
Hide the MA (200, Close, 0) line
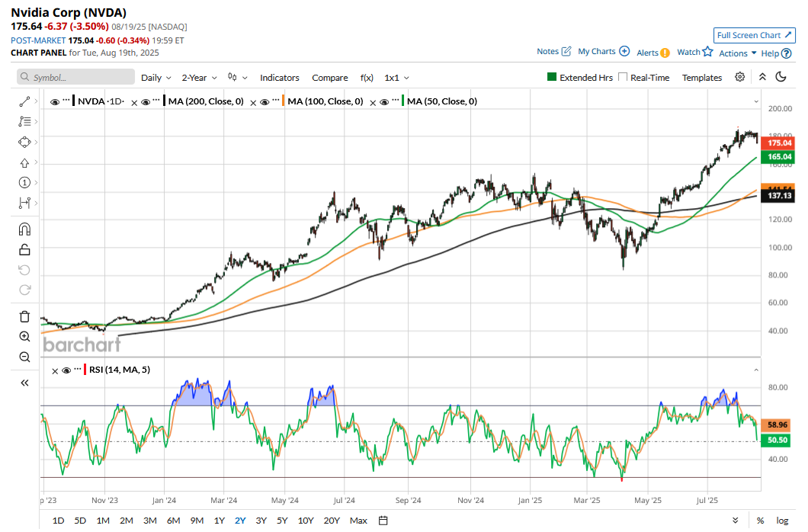pyautogui.click(x=146, y=102)
